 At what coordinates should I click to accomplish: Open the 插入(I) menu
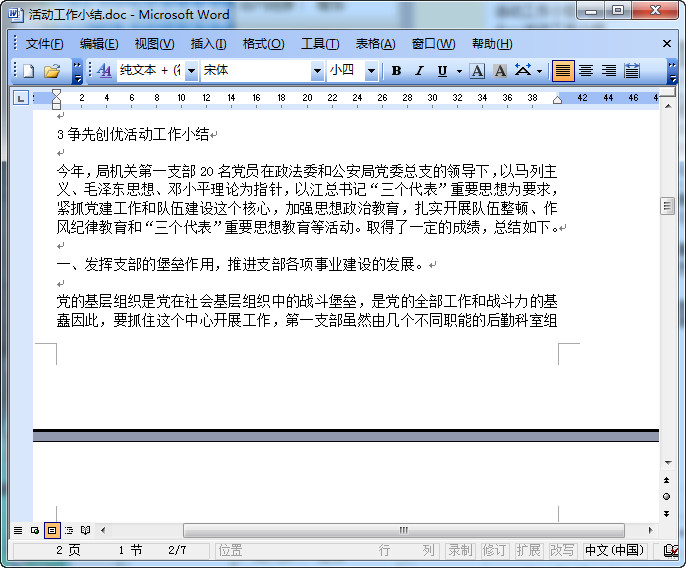(208, 44)
